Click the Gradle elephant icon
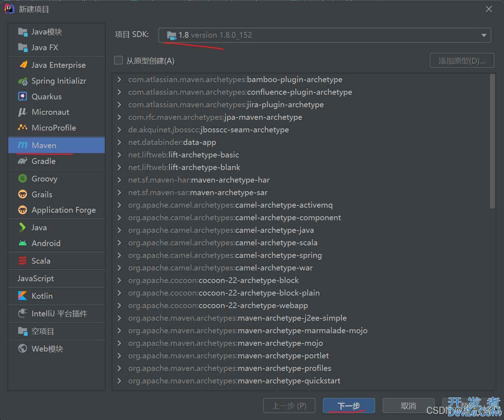Screen dimensions: 504x420 (x=23, y=161)
